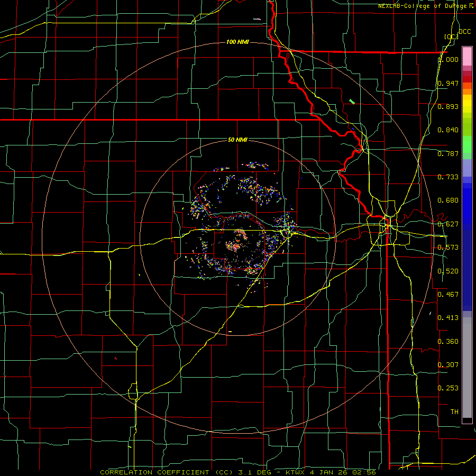Screen dimensions: 476x476
Task: Click the 0.360 legend value
Action: [448, 342]
